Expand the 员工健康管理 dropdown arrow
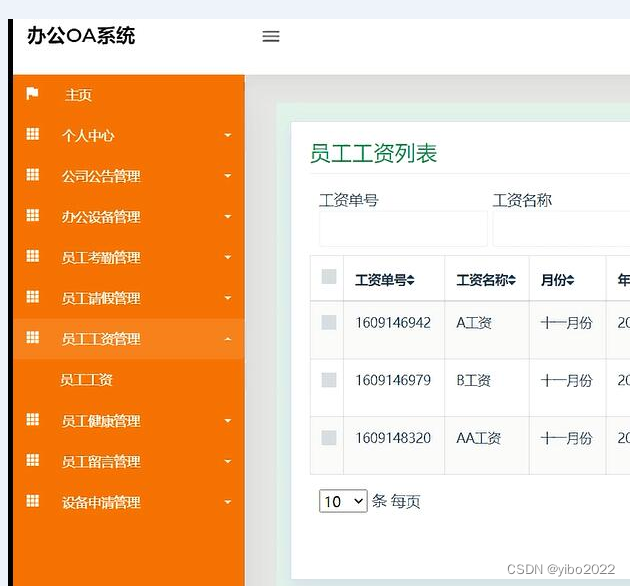The height and width of the screenshot is (586, 630). point(228,421)
